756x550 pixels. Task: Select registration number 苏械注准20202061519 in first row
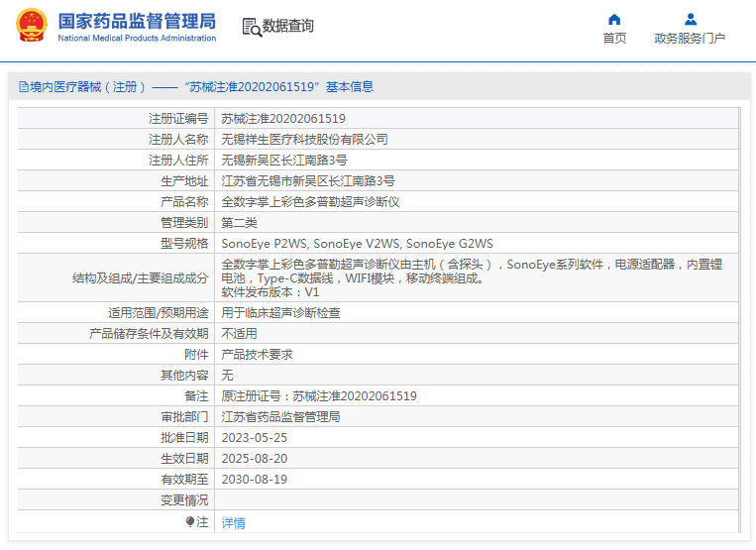(282, 118)
